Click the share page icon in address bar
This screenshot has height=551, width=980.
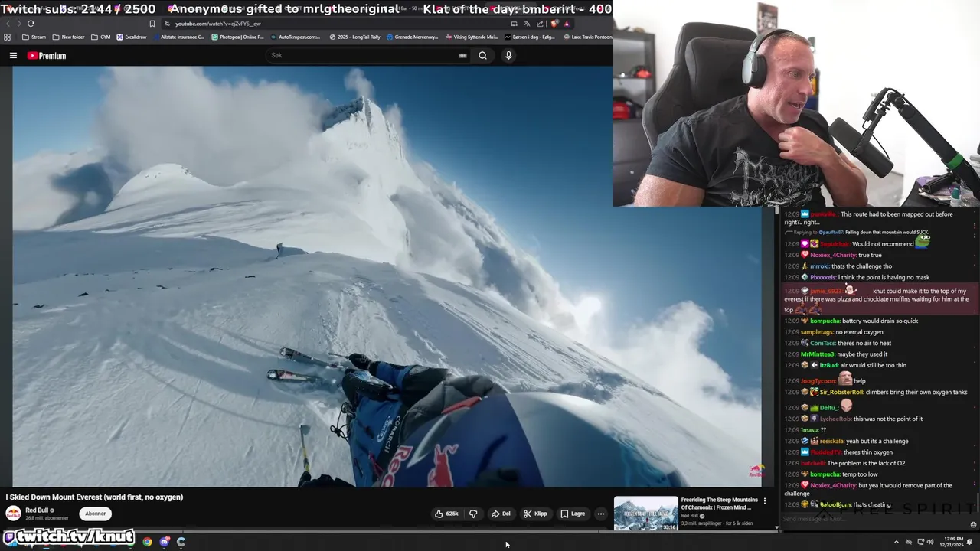coord(539,24)
